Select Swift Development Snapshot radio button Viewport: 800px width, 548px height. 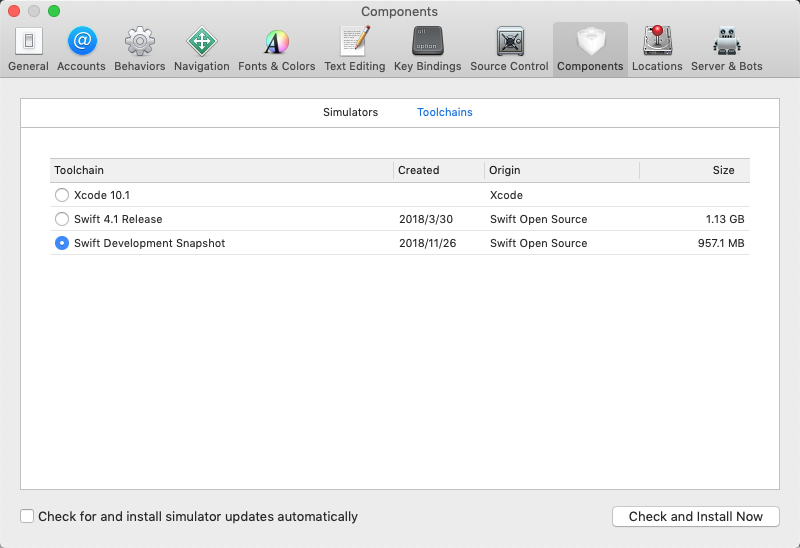coord(62,243)
